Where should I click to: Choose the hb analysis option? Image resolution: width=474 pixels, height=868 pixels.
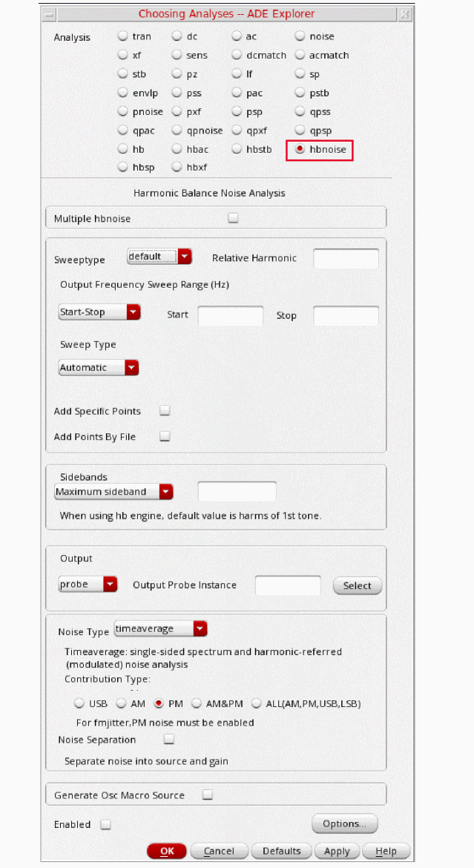(x=123, y=149)
